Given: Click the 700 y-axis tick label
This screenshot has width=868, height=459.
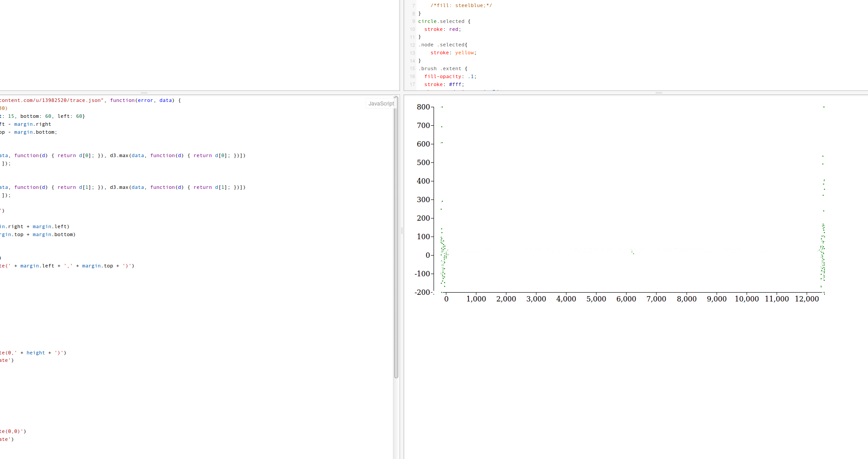Looking at the screenshot, I should coord(423,125).
